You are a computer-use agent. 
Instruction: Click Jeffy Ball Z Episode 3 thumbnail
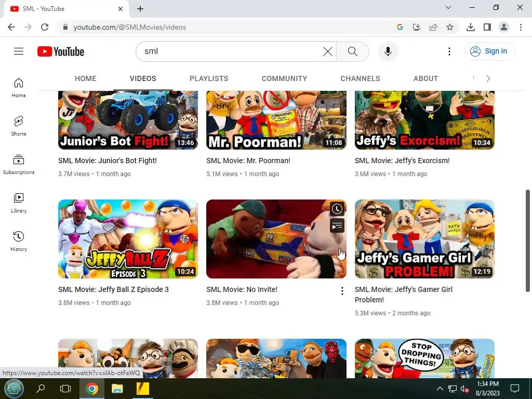click(x=128, y=239)
